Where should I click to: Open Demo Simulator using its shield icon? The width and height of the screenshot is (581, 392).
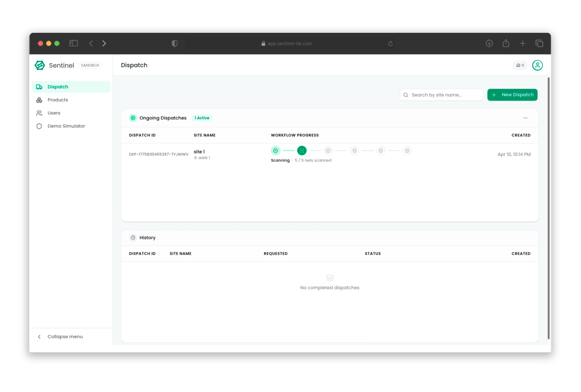39,126
